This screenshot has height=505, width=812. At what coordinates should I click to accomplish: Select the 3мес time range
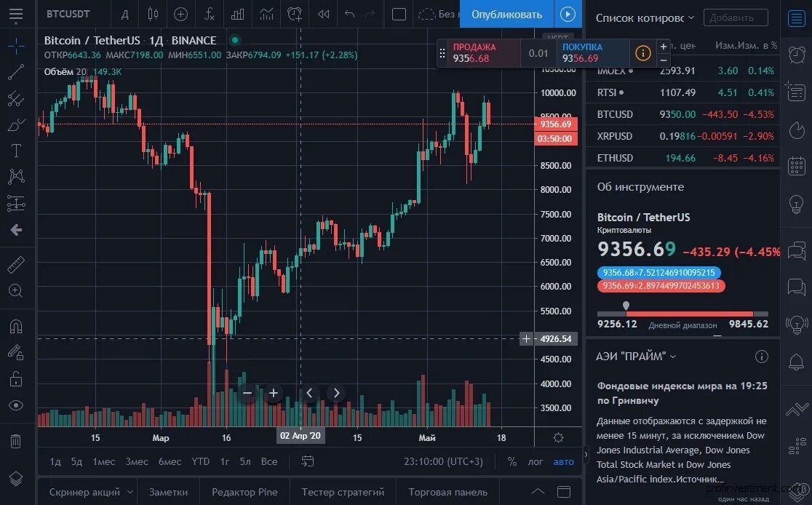pyautogui.click(x=137, y=461)
